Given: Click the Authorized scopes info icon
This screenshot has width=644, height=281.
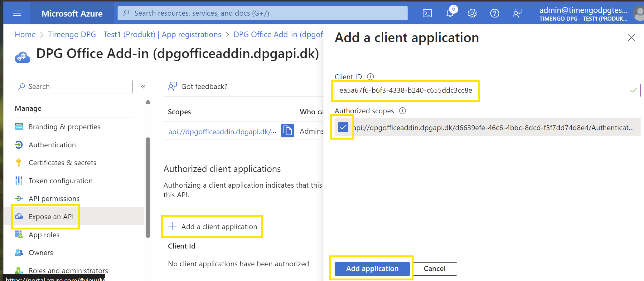Looking at the screenshot, I should [403, 111].
